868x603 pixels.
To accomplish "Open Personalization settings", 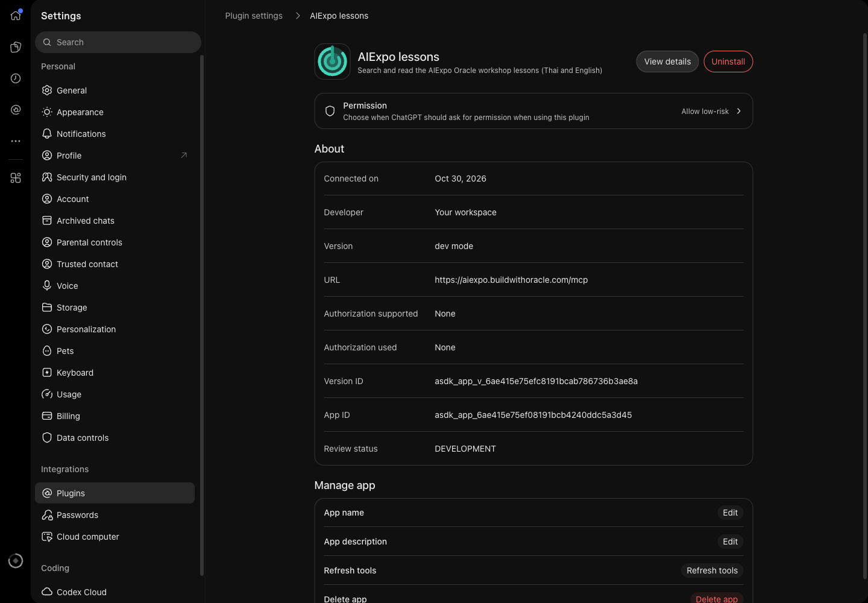I will pos(115,329).
